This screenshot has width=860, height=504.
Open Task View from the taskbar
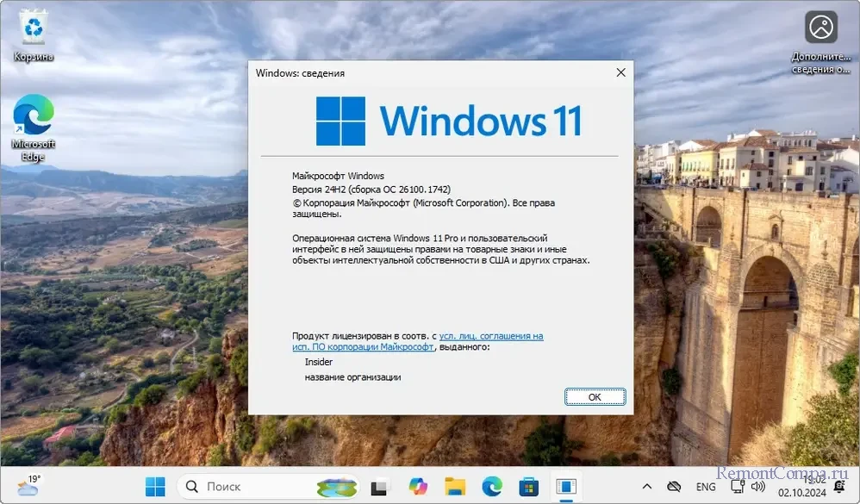point(381,487)
